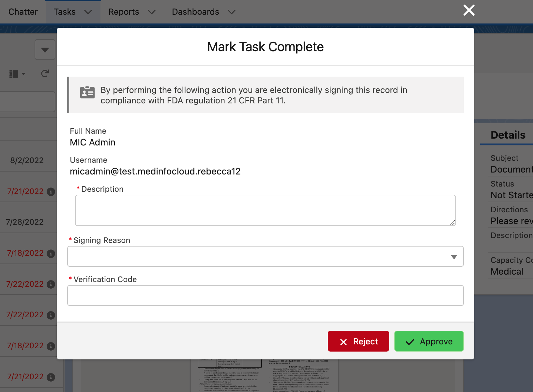The width and height of the screenshot is (533, 392).
Task: Focus the Verification Code field
Action: click(265, 295)
